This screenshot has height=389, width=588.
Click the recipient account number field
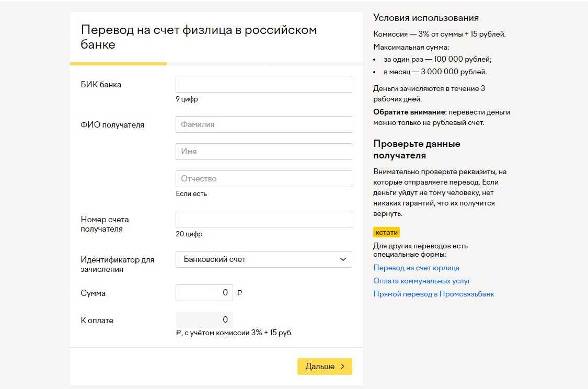[x=263, y=219]
